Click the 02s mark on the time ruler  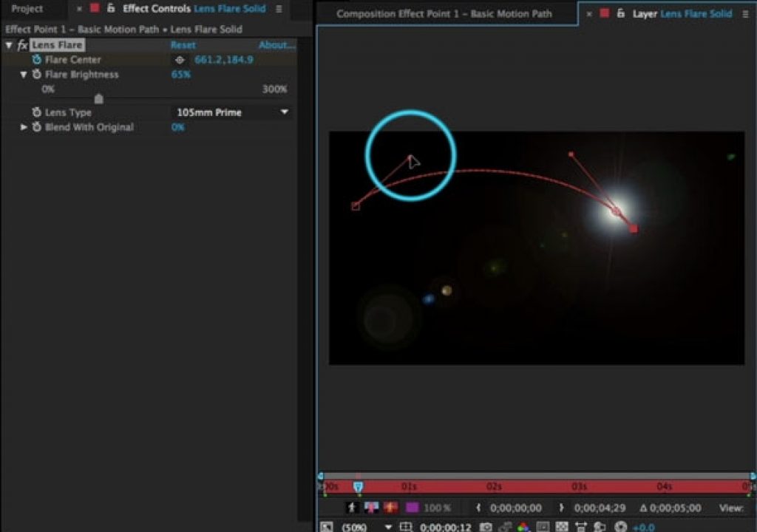(x=494, y=487)
